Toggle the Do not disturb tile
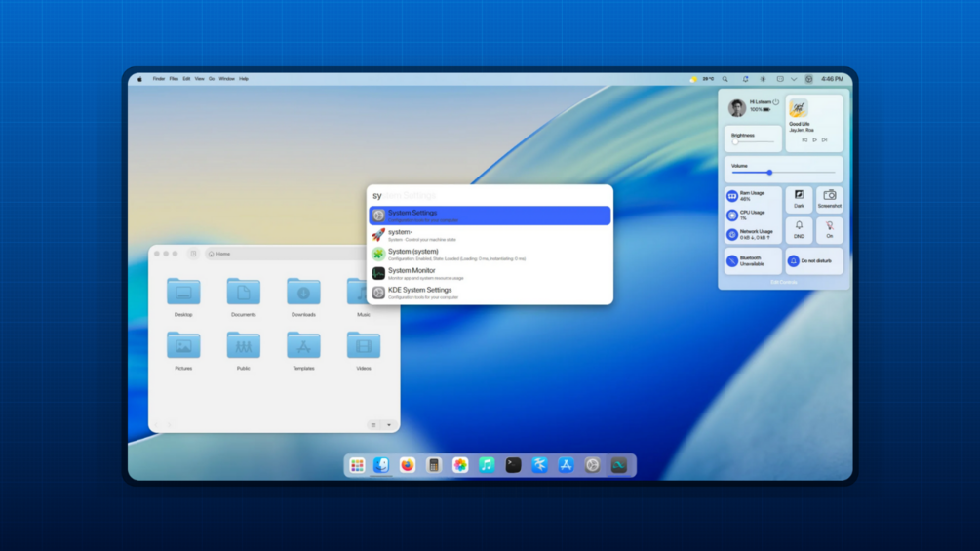980x551 pixels. pyautogui.click(x=814, y=261)
